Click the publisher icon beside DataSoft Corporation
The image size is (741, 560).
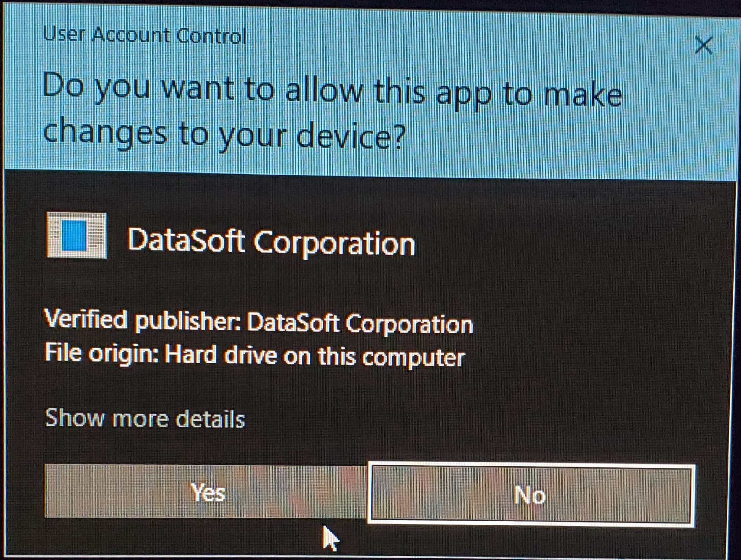click(x=77, y=235)
